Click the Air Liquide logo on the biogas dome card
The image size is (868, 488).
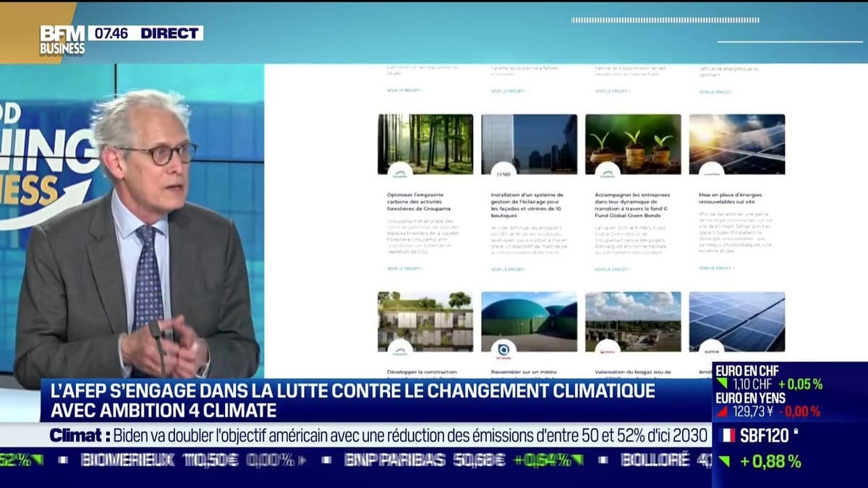click(504, 350)
